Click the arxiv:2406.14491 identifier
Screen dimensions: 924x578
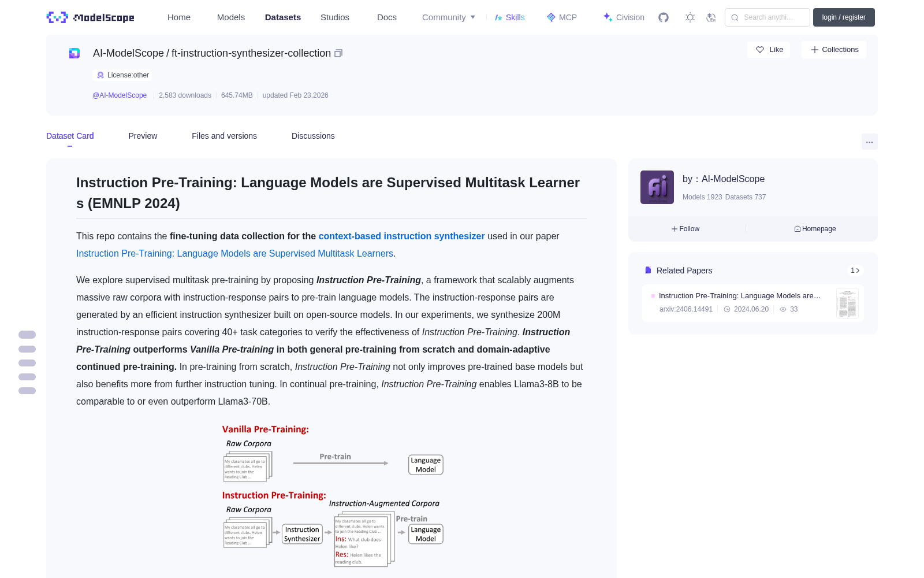686,309
